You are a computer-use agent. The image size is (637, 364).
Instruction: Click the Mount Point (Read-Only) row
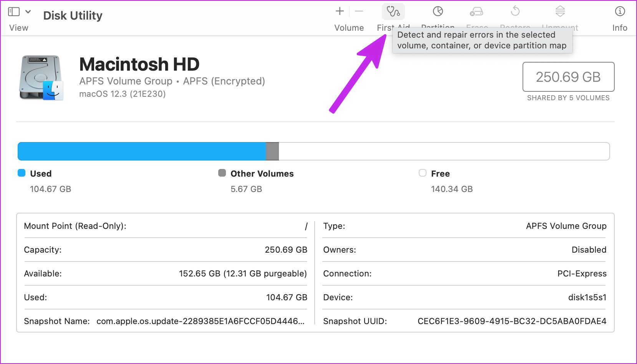point(166,226)
